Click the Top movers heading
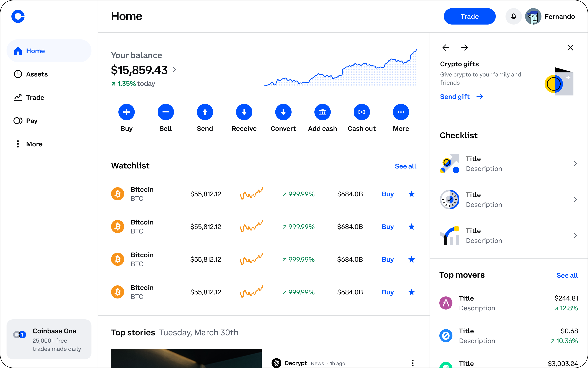The width and height of the screenshot is (588, 368). click(462, 275)
